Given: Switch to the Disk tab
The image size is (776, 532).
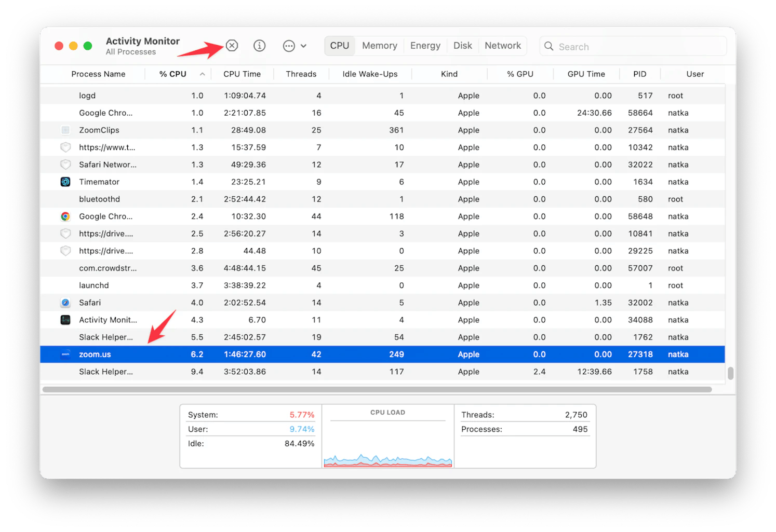Looking at the screenshot, I should coord(463,46).
